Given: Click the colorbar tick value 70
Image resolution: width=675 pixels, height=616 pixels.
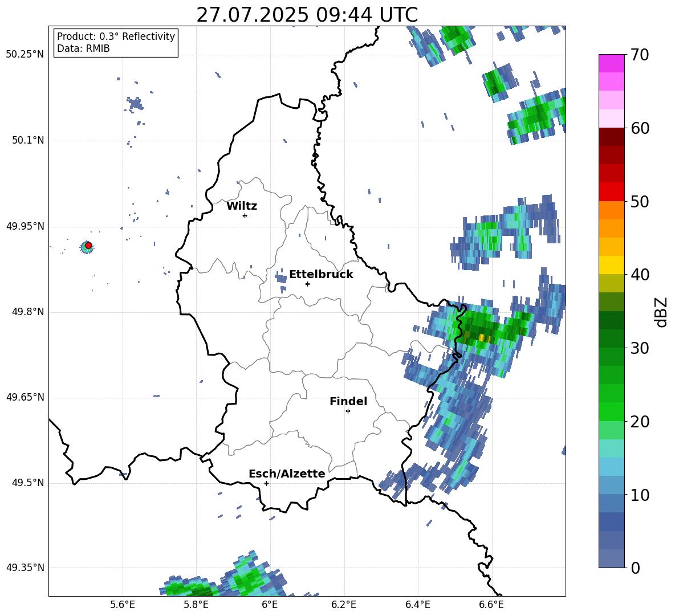Looking at the screenshot, I should tap(640, 55).
